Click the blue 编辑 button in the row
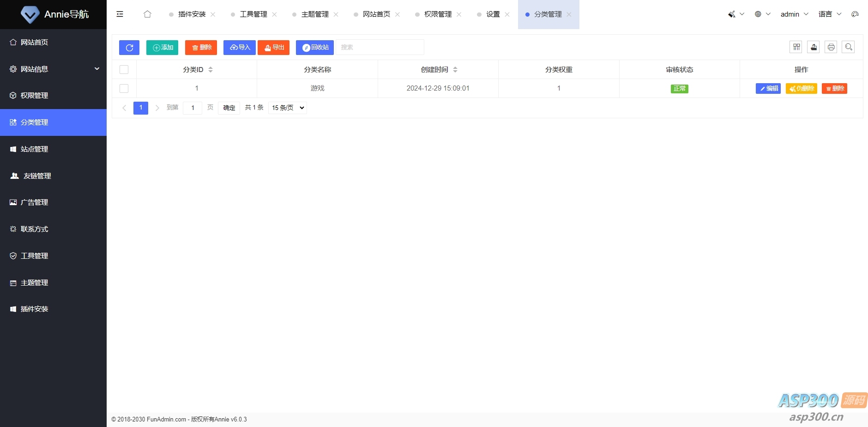The image size is (868, 427). tap(768, 89)
